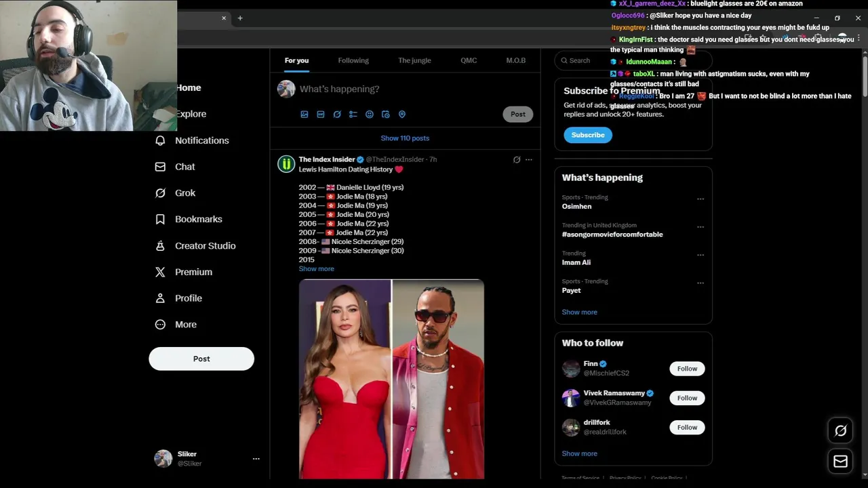Schedule post icon in composer

[386, 115]
